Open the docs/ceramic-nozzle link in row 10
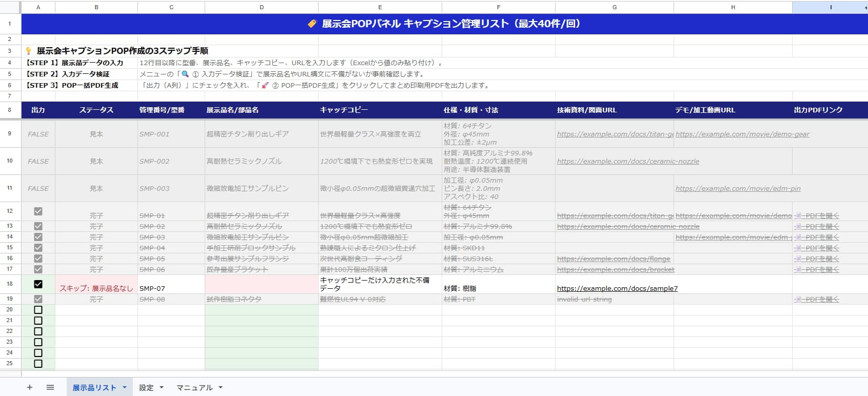This screenshot has height=396, width=868. [x=628, y=161]
